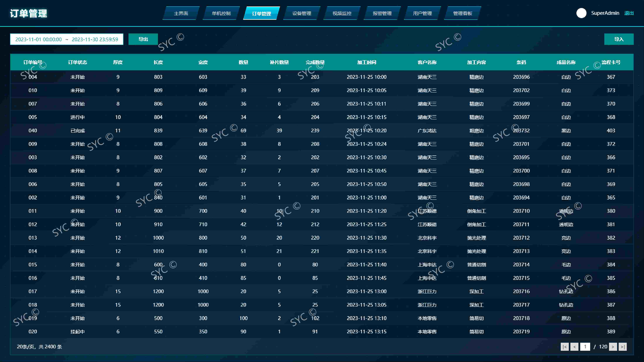Jump to the last page arrow
644x362 pixels.
(622, 347)
